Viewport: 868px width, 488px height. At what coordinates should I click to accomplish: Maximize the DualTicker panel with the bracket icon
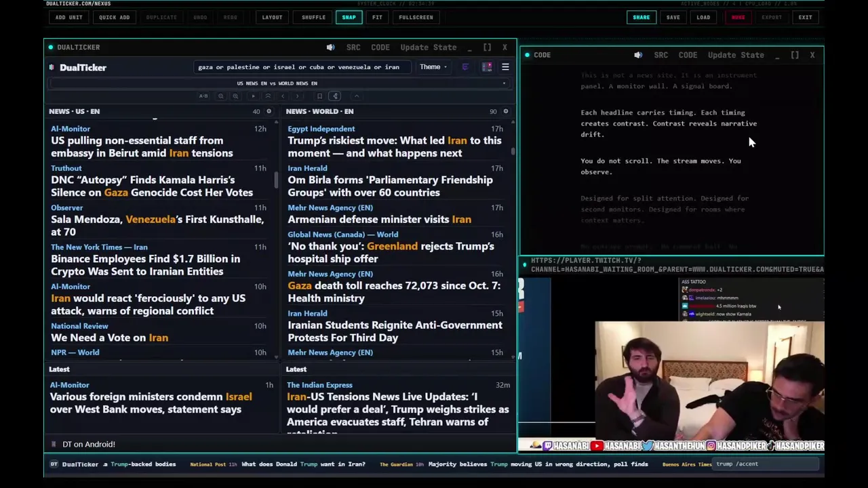(487, 47)
